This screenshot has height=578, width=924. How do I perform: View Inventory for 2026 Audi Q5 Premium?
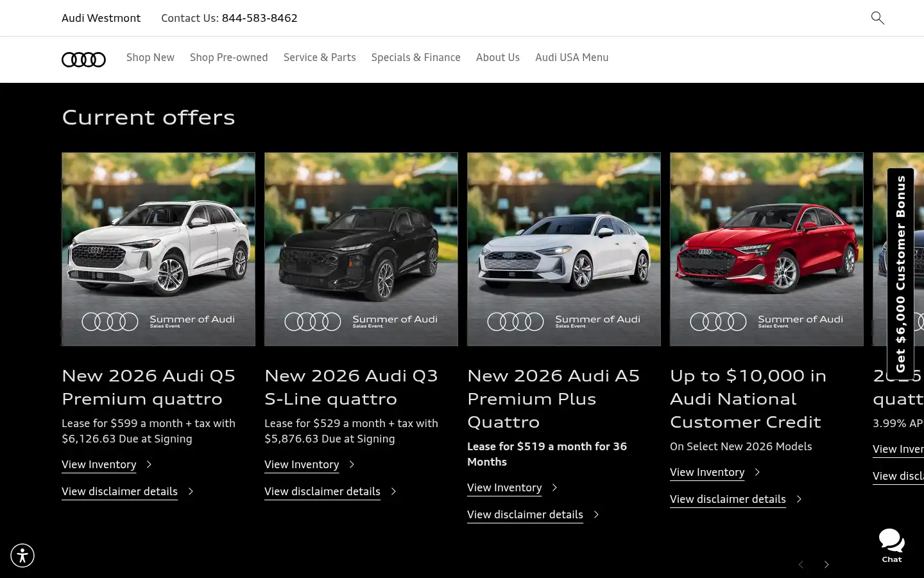click(x=99, y=464)
